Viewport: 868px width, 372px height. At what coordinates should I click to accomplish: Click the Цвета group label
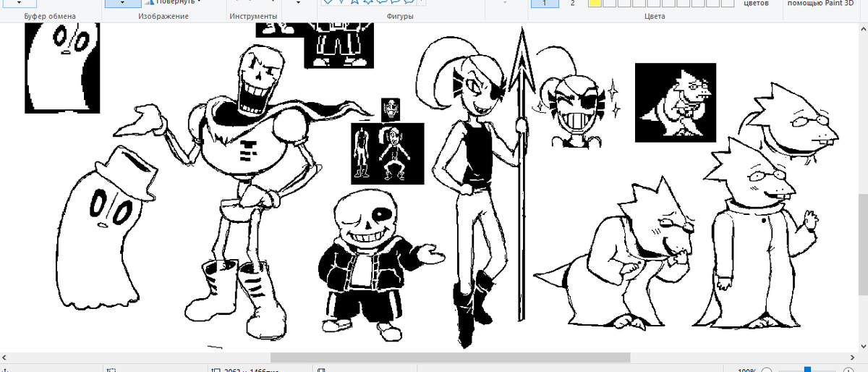654,16
